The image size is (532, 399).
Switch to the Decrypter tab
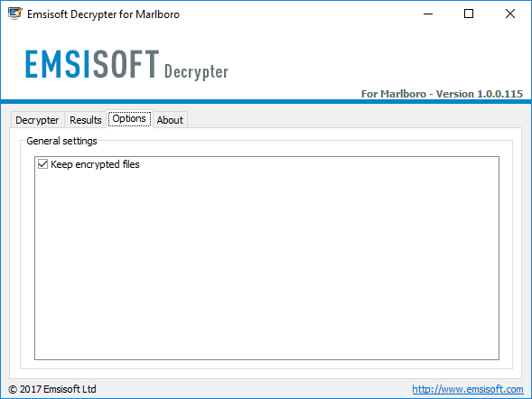[x=37, y=120]
